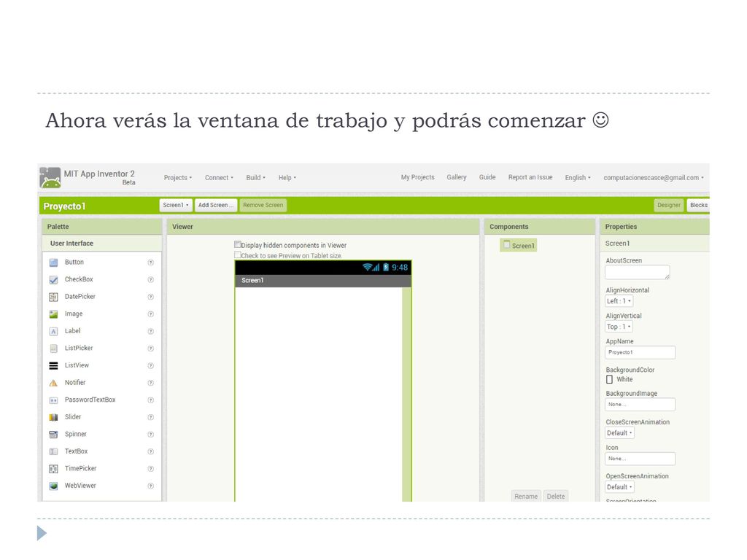This screenshot has height=560, width=747.
Task: Click the Icon None field
Action: point(640,459)
